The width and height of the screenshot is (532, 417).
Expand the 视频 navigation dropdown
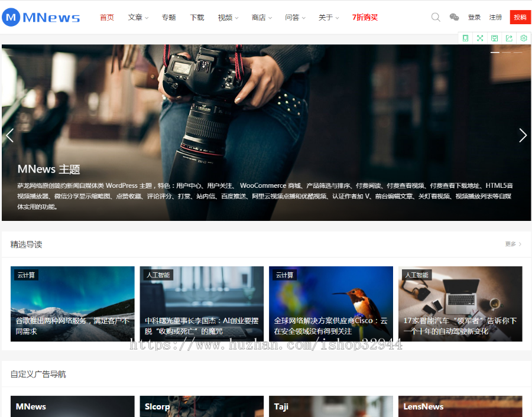pyautogui.click(x=225, y=17)
